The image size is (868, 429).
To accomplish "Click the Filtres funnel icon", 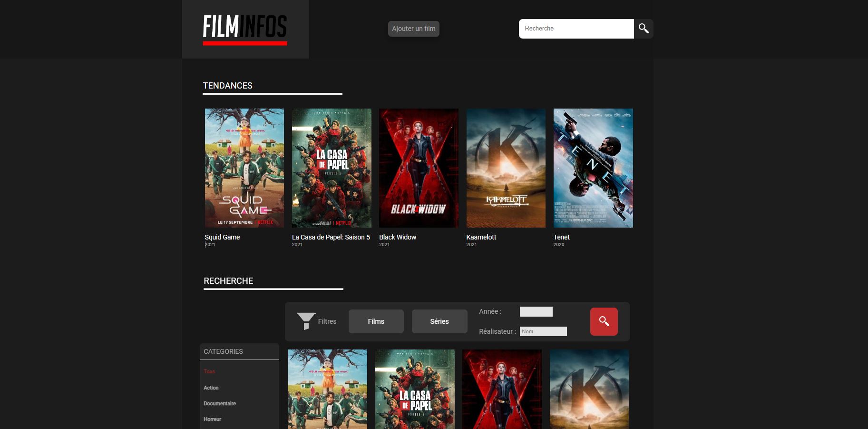I will tap(306, 321).
